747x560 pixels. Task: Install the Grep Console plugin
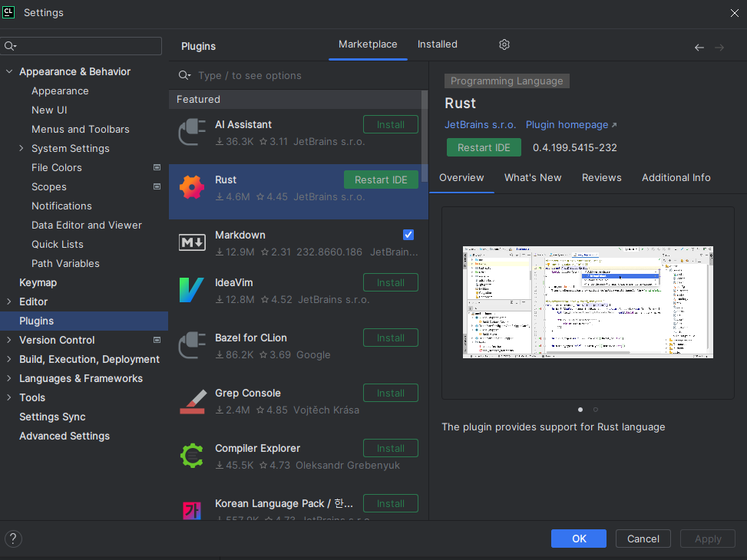(391, 393)
